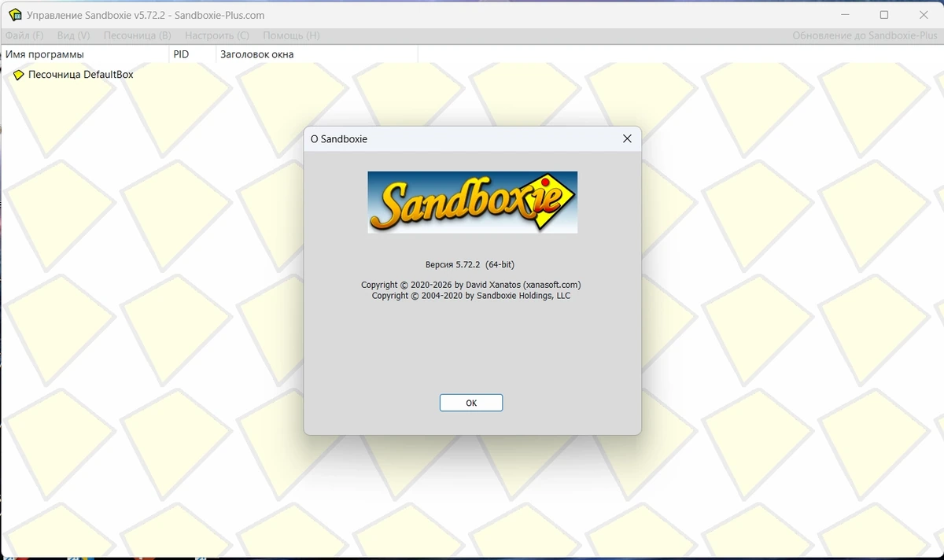This screenshot has width=944, height=560.
Task: Open the Файл (F) menu
Action: 24,35
